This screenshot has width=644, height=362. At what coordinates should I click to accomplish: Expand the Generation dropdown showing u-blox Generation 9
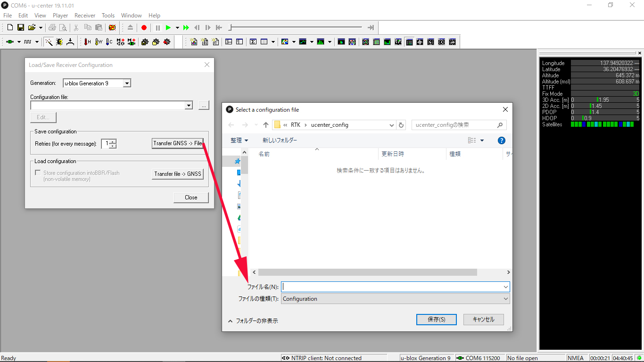tap(127, 83)
